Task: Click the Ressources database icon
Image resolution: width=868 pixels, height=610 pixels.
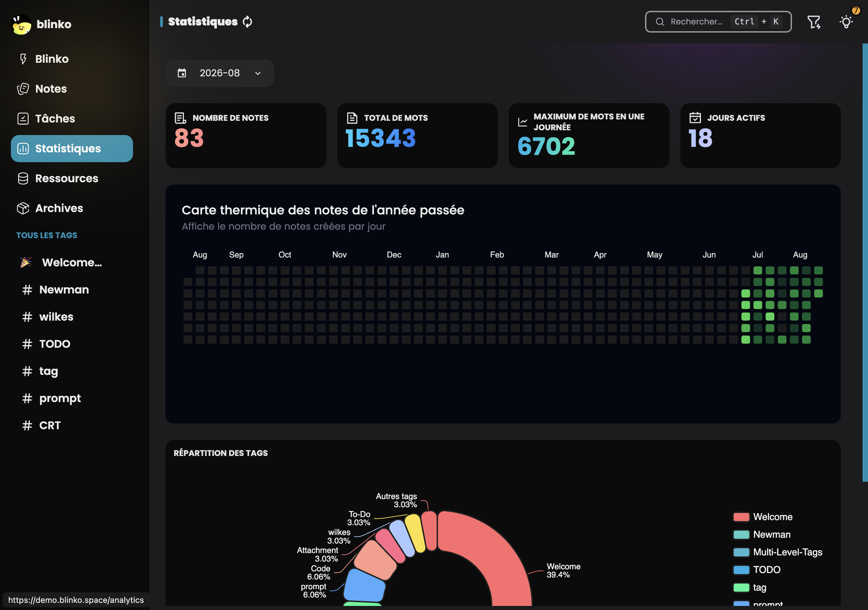Action: (x=23, y=178)
